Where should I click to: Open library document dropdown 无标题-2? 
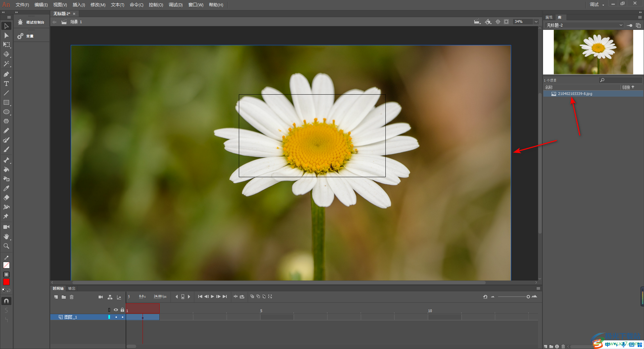(x=584, y=26)
